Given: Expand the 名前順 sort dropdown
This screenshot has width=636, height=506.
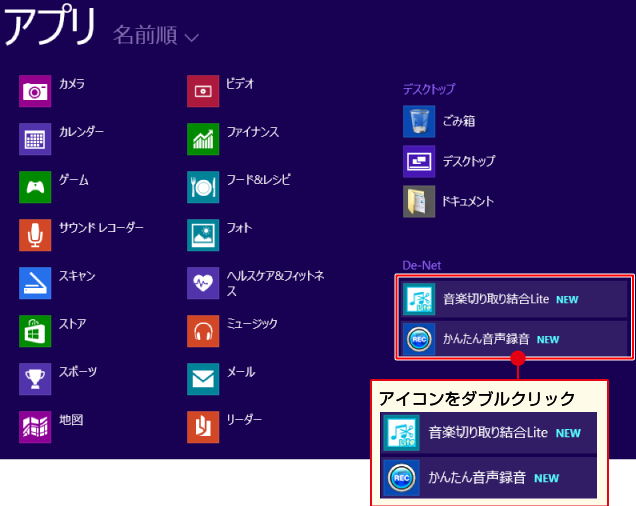Looking at the screenshot, I should click(x=156, y=35).
